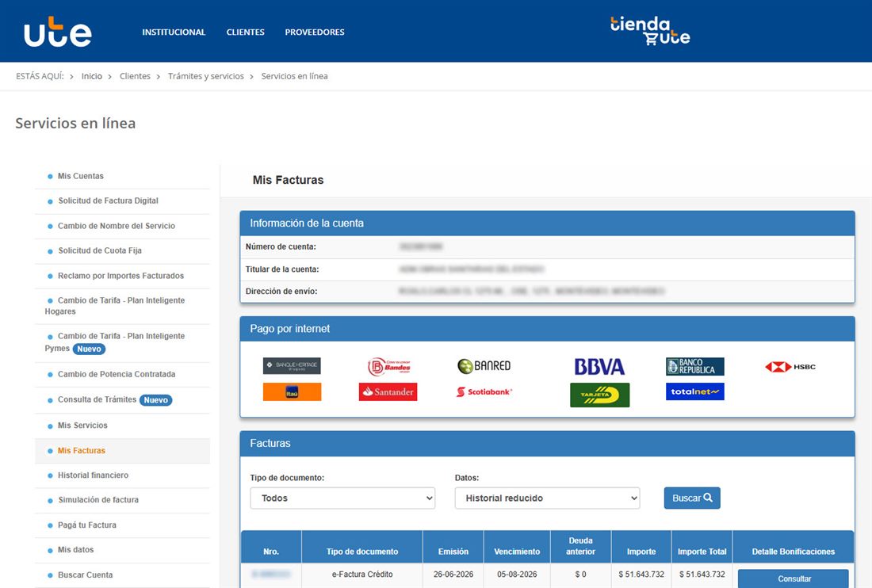Choose the green Tarjeta D logo
The width and height of the screenshot is (872, 588).
599,395
